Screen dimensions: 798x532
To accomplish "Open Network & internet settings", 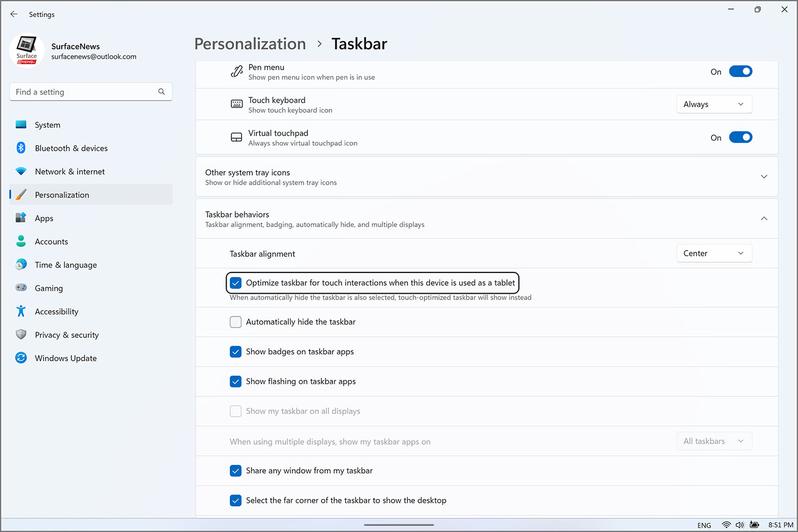I will [x=70, y=171].
